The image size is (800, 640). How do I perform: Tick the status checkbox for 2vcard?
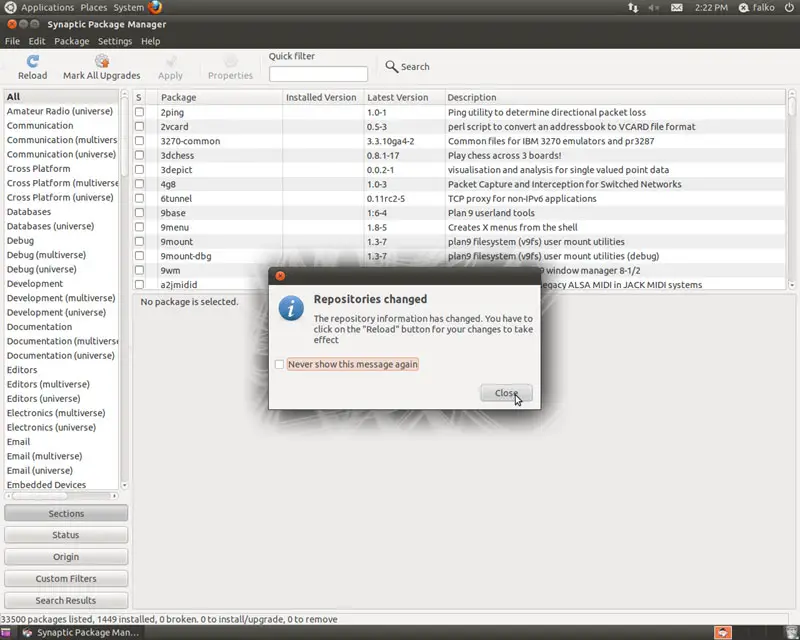(x=139, y=127)
